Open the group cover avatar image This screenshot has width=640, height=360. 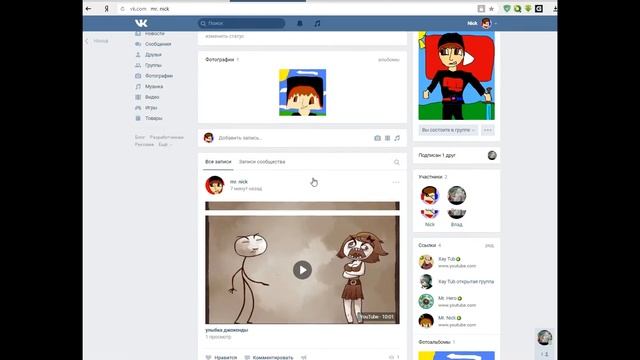(x=456, y=76)
